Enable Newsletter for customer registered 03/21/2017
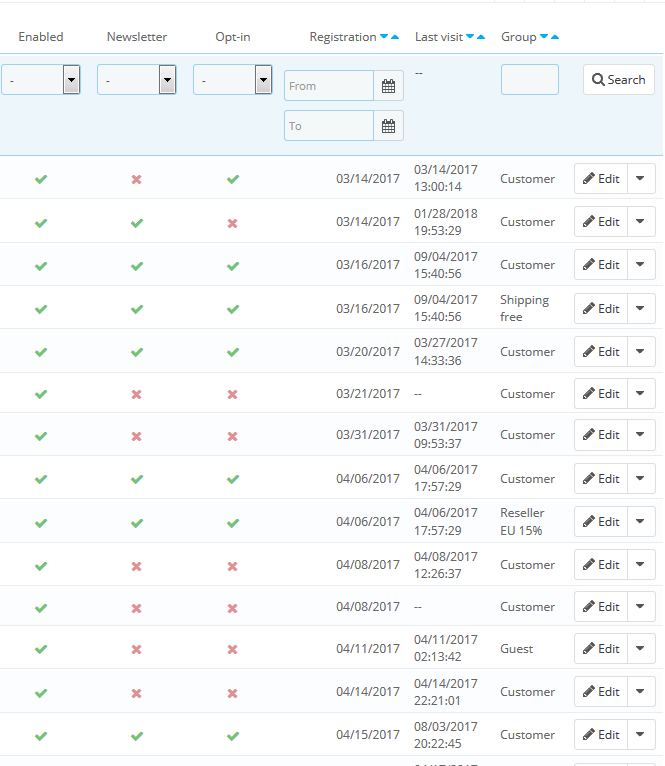The height and width of the screenshot is (766, 665). [x=137, y=394]
